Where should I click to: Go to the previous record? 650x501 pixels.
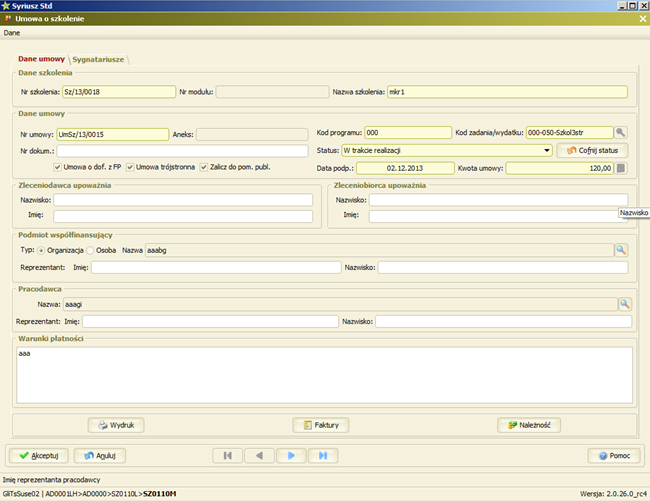[x=260, y=455]
